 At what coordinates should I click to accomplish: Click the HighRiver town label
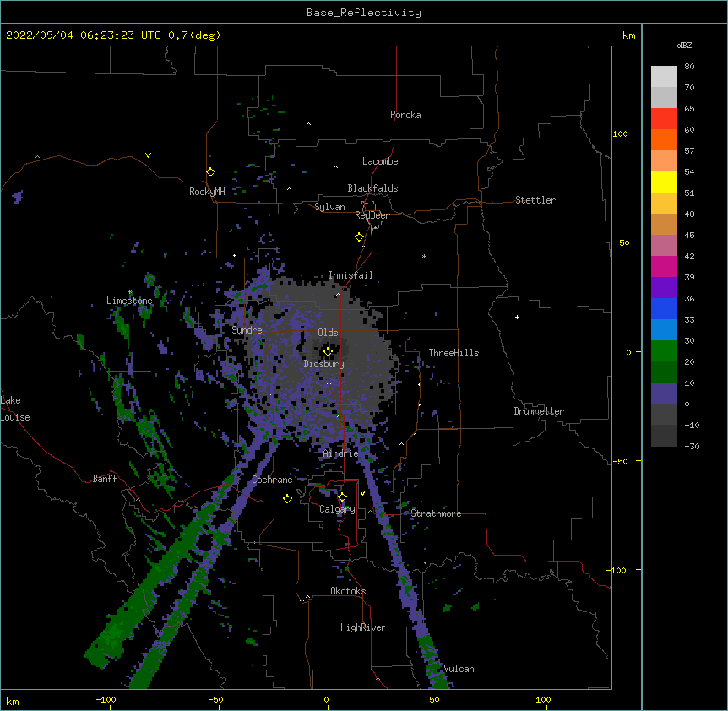click(363, 627)
